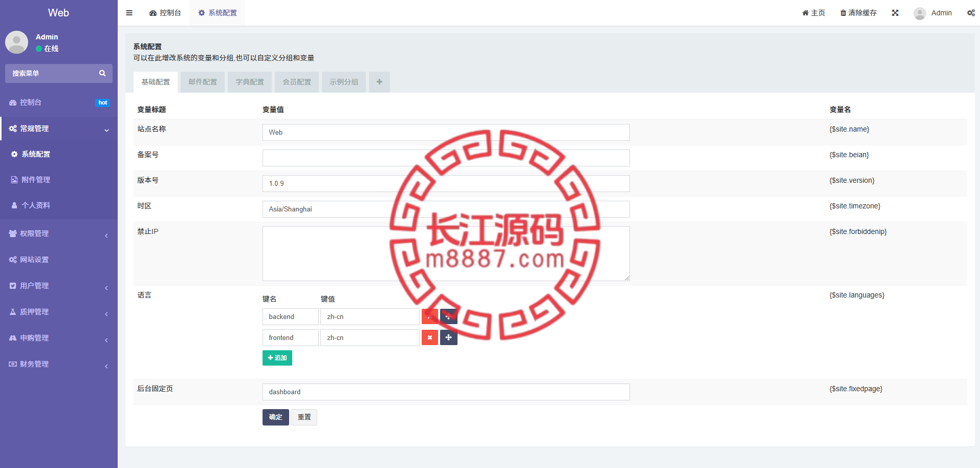Click the {$site.beian} variable name text

click(x=850, y=155)
